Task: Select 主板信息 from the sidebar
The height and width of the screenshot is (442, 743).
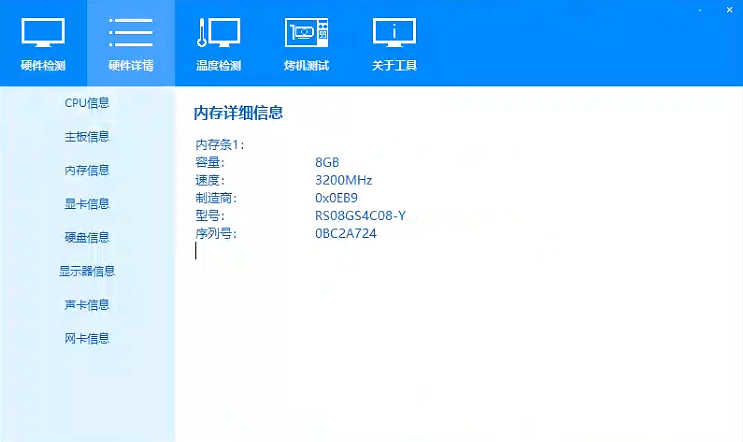Action: [87, 137]
